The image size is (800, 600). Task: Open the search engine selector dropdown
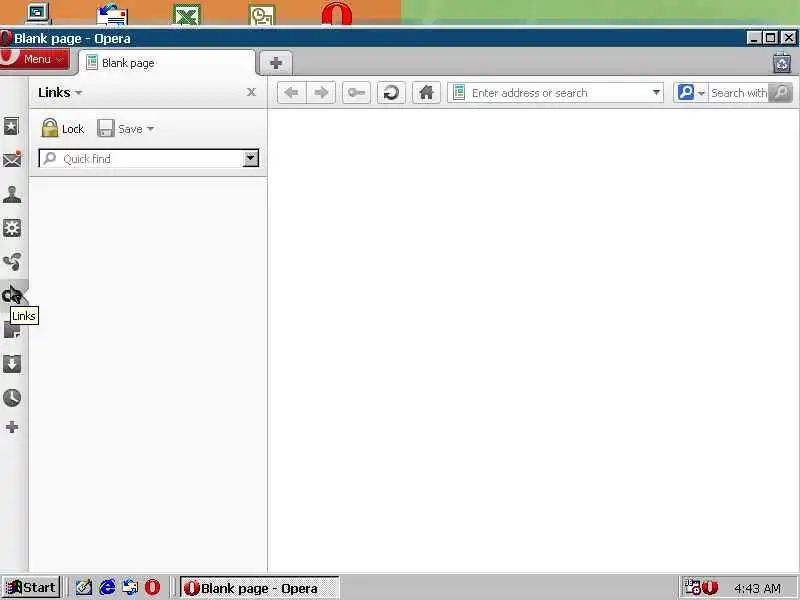coord(691,93)
